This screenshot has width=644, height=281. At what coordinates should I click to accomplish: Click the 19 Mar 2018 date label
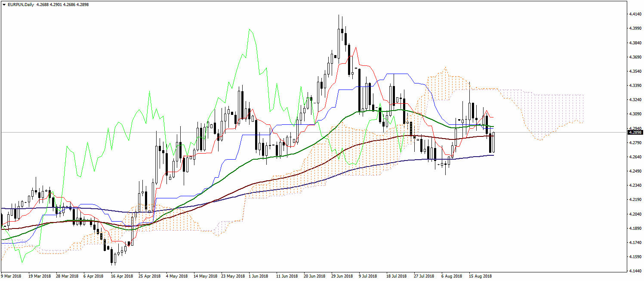pyautogui.click(x=40, y=276)
